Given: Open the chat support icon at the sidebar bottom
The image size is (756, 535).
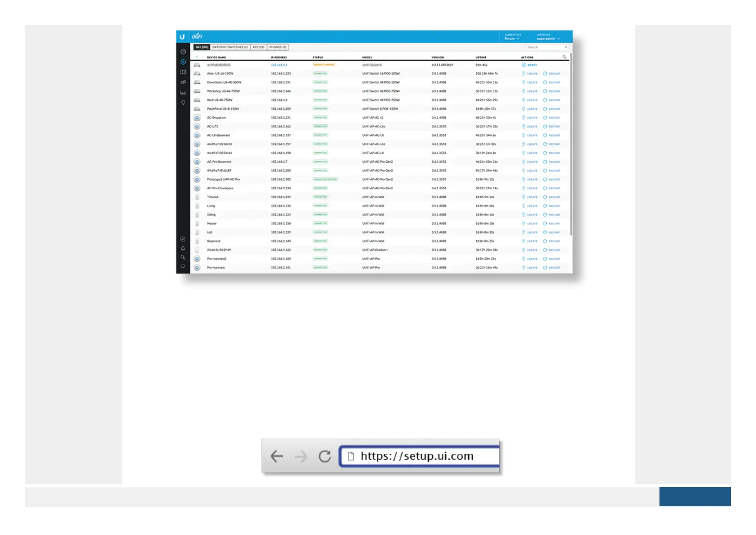Looking at the screenshot, I should click(x=183, y=266).
